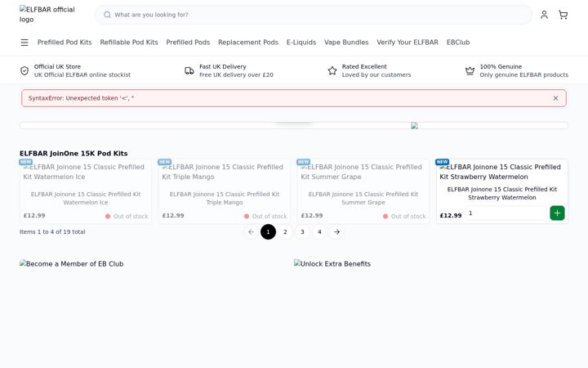The height and width of the screenshot is (368, 588).
Task: Open the hamburger menu icon
Action: point(24,43)
